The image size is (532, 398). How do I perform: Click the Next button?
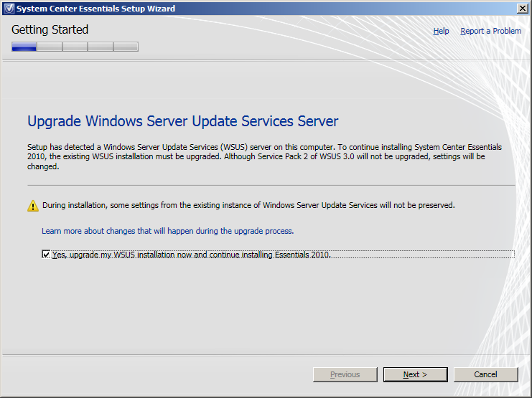tap(415, 374)
